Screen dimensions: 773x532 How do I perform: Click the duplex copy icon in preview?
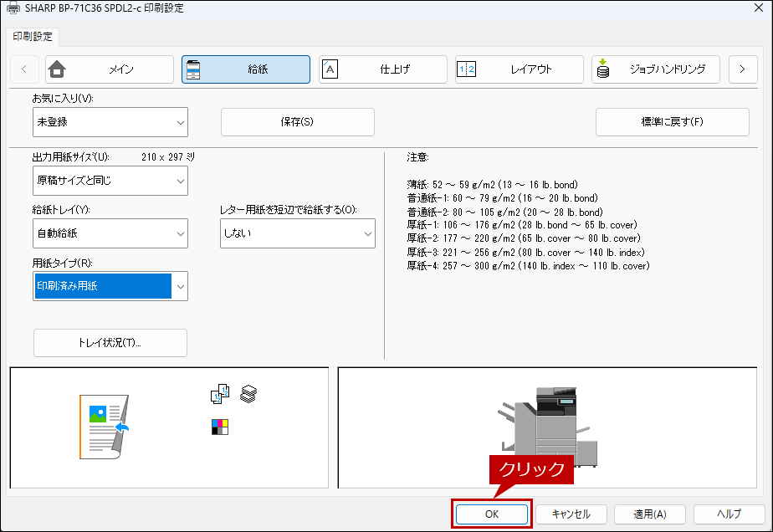pos(220,394)
